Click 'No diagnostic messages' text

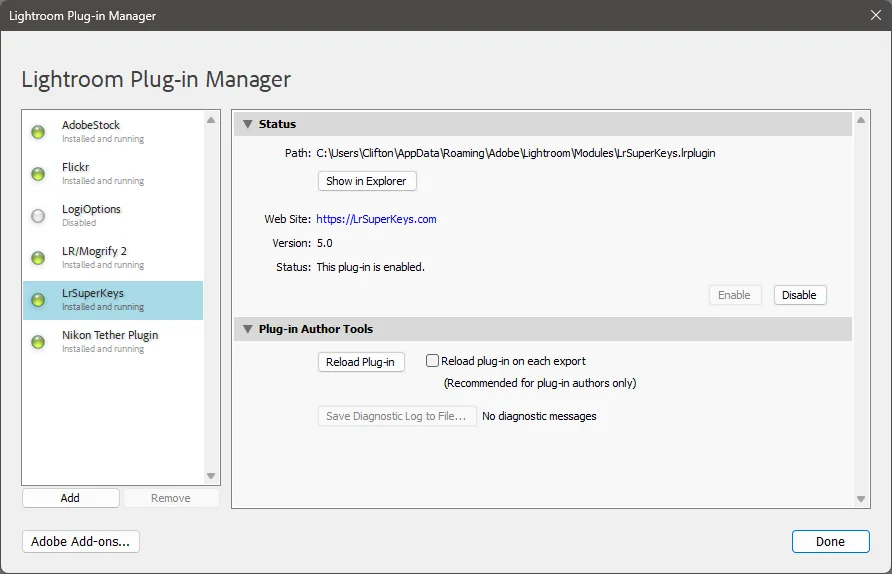(x=539, y=416)
